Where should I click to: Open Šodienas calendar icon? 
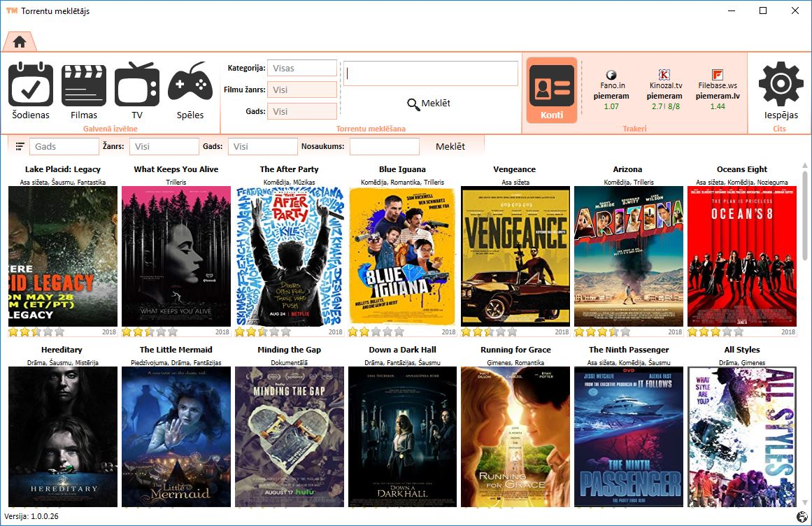pos(31,91)
